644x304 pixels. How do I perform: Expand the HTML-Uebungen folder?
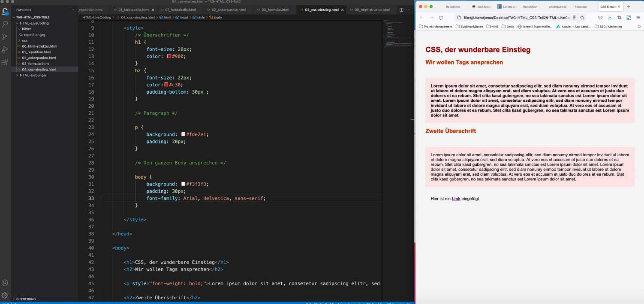[x=33, y=75]
